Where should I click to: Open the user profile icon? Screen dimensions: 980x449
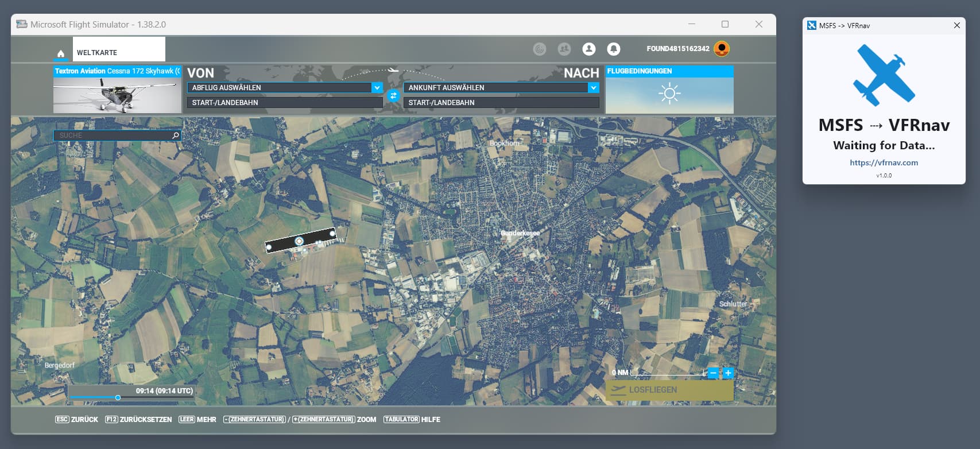point(589,49)
